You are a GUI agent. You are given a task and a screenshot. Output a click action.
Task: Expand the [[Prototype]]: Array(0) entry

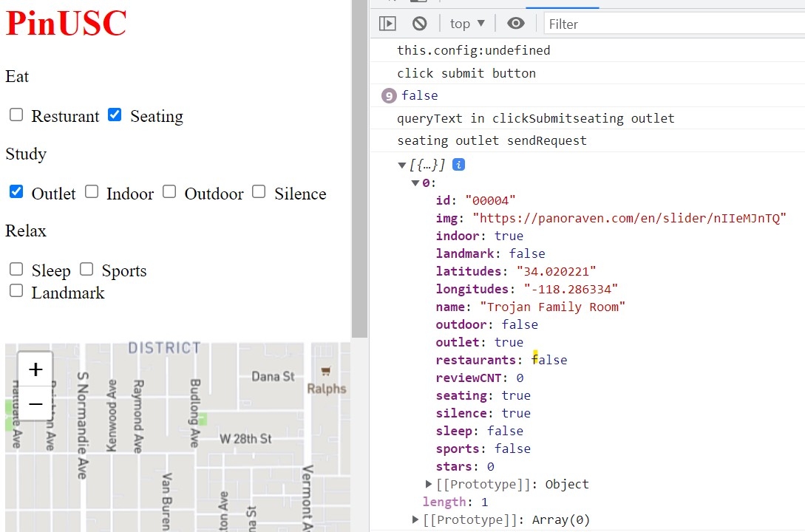tap(415, 519)
